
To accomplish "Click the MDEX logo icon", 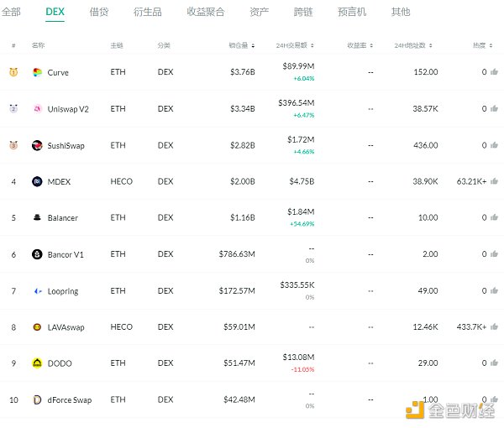I will pyautogui.click(x=37, y=181).
